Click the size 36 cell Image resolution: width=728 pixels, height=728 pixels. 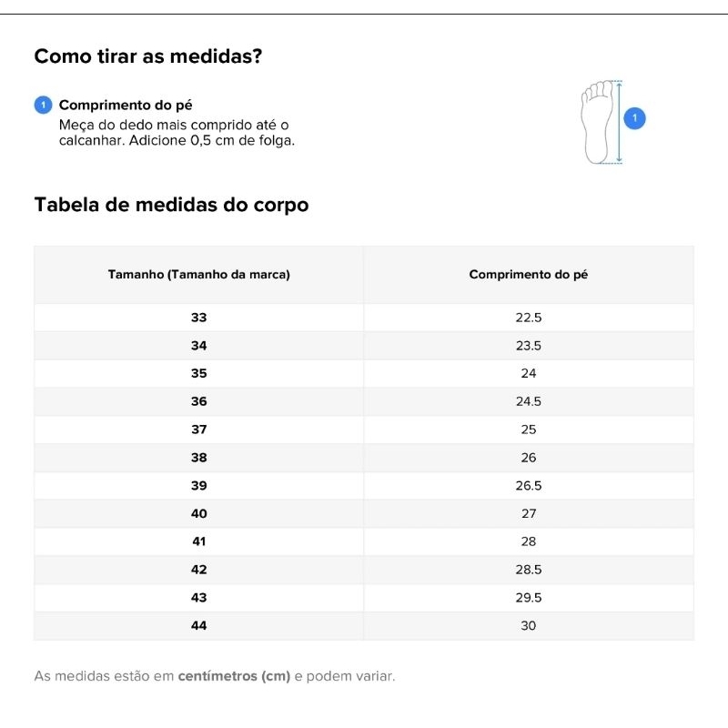[198, 401]
